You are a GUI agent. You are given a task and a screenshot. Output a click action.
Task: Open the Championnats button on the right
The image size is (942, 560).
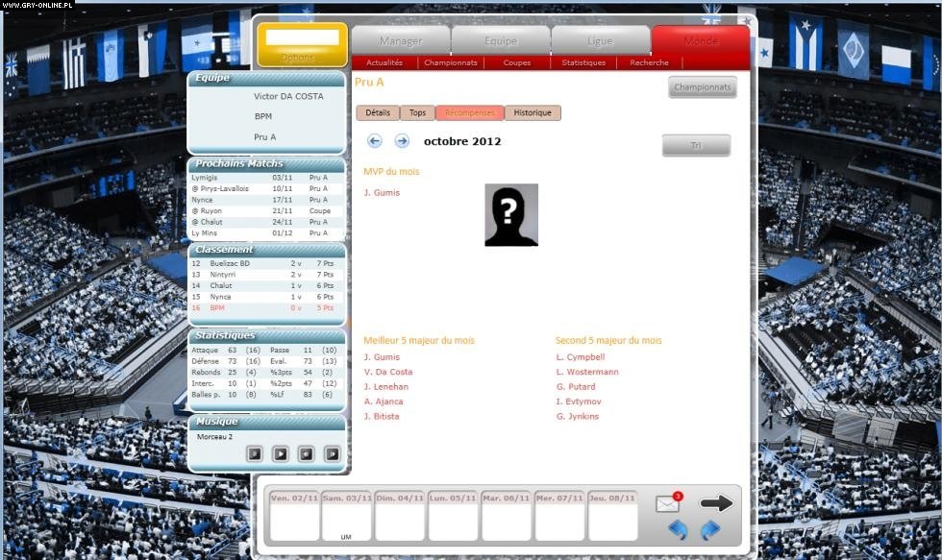coord(703,87)
